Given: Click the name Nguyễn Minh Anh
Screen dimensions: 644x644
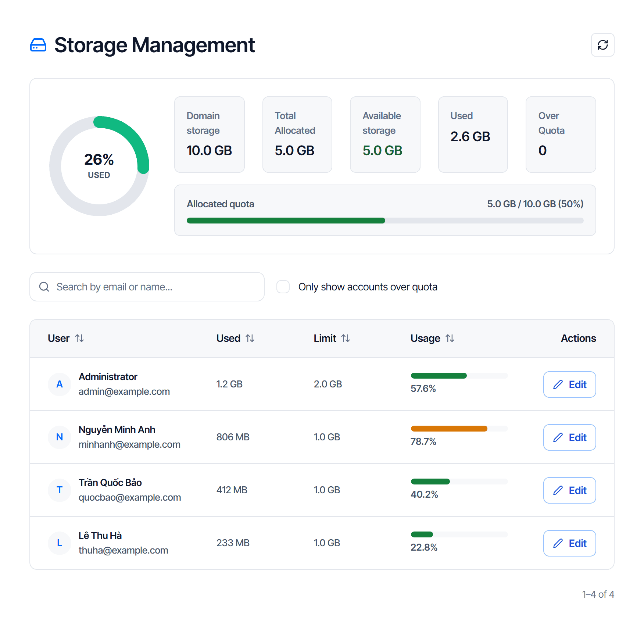Looking at the screenshot, I should [117, 430].
